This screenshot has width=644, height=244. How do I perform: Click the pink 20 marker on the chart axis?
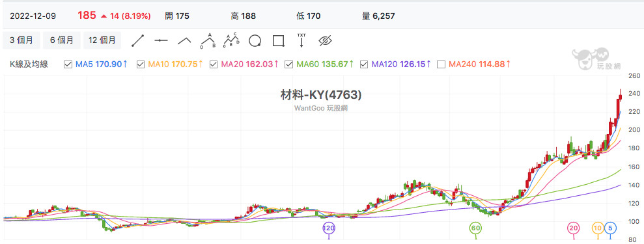[574, 228]
